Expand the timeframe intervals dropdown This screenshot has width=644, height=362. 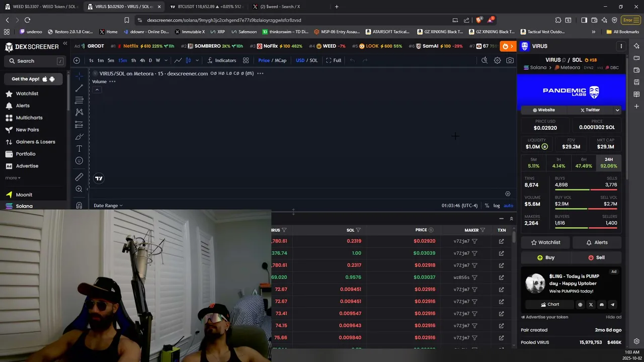click(167, 60)
